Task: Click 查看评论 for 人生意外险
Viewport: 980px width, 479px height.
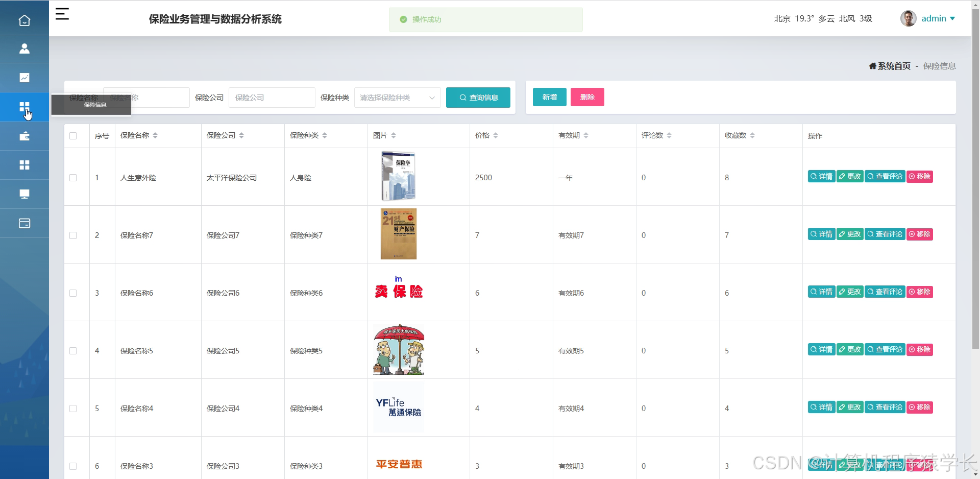Action: coord(885,176)
